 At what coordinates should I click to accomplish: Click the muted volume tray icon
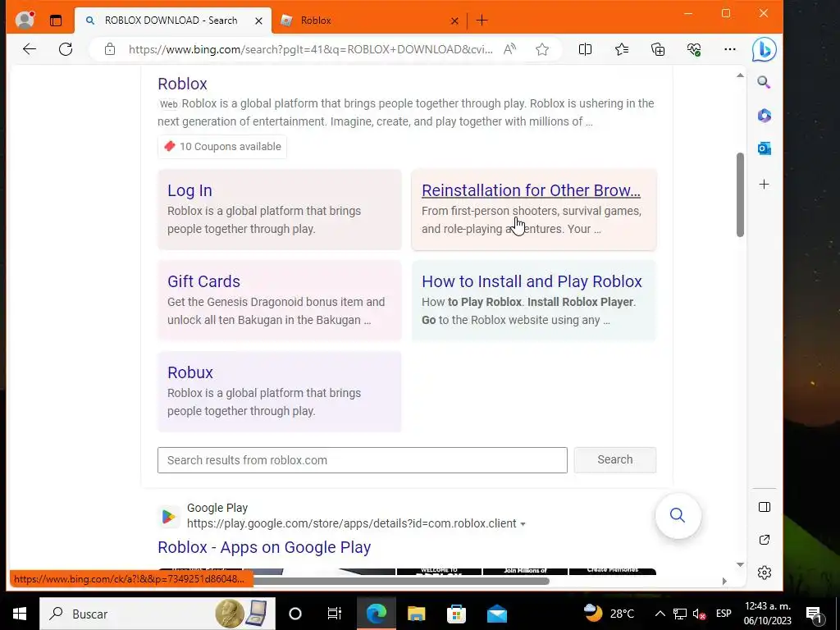699,614
